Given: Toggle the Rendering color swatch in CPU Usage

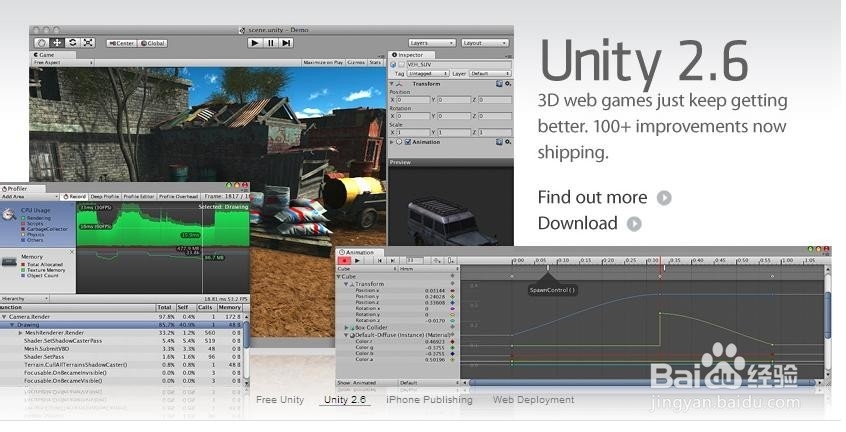Looking at the screenshot, I should point(23,218).
